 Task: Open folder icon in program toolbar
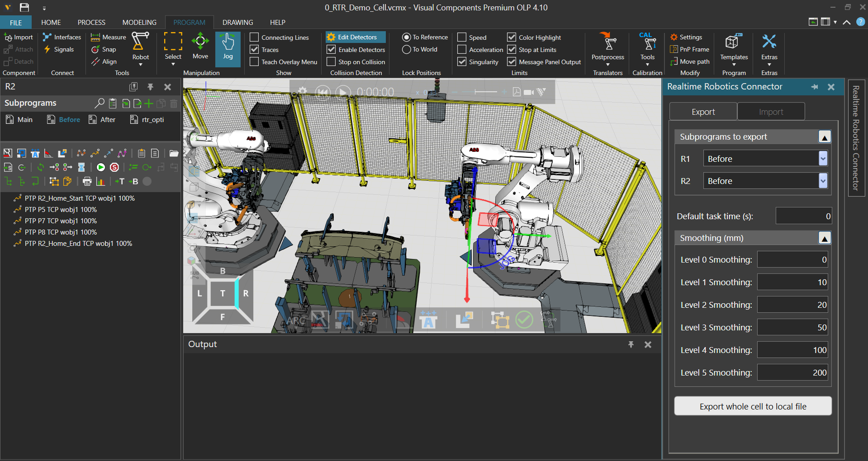click(174, 153)
